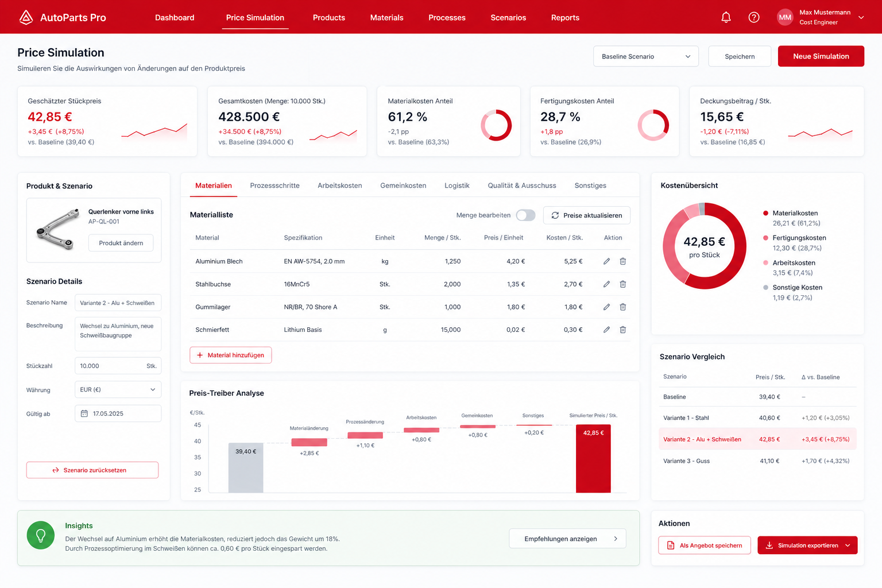
Task: Click the Materialkosten red legend dot
Action: 765,213
